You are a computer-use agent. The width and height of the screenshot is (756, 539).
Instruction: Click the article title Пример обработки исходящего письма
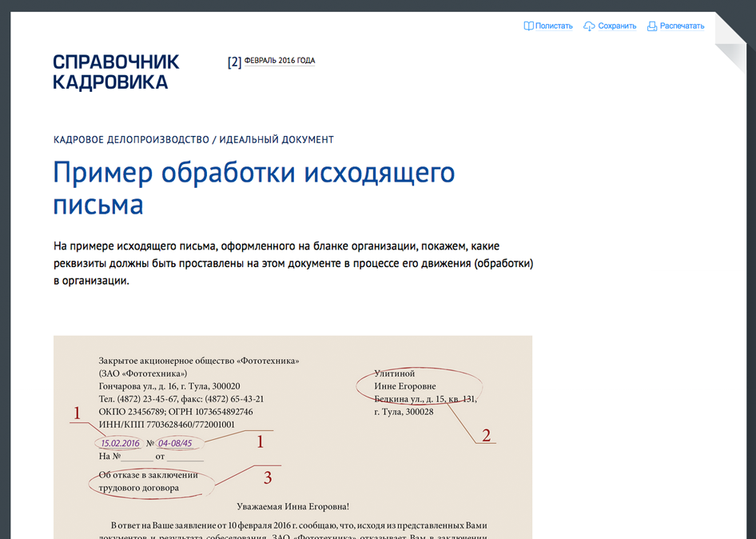[253, 188]
